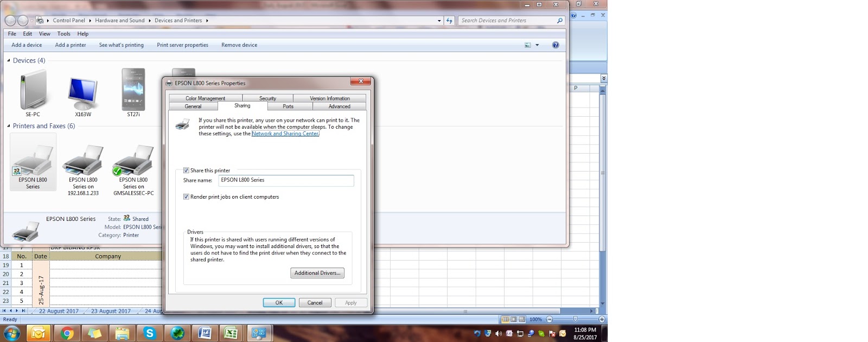Open Network and Sharing Center link
The height and width of the screenshot is (342, 868).
tap(285, 134)
